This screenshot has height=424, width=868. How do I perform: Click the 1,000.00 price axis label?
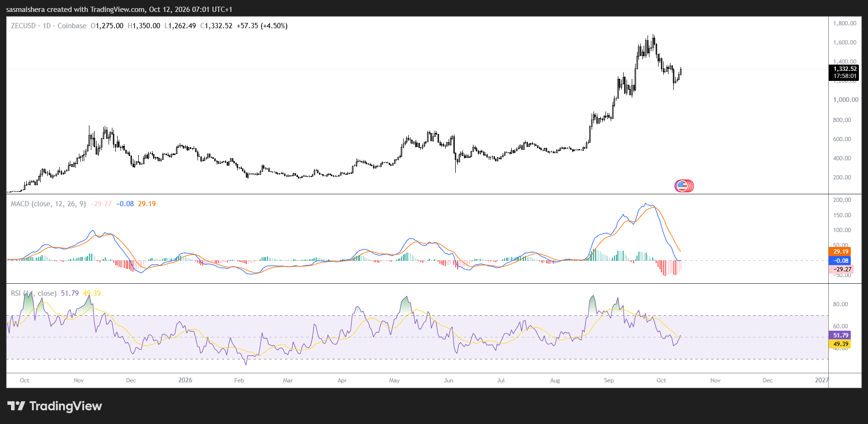click(846, 100)
